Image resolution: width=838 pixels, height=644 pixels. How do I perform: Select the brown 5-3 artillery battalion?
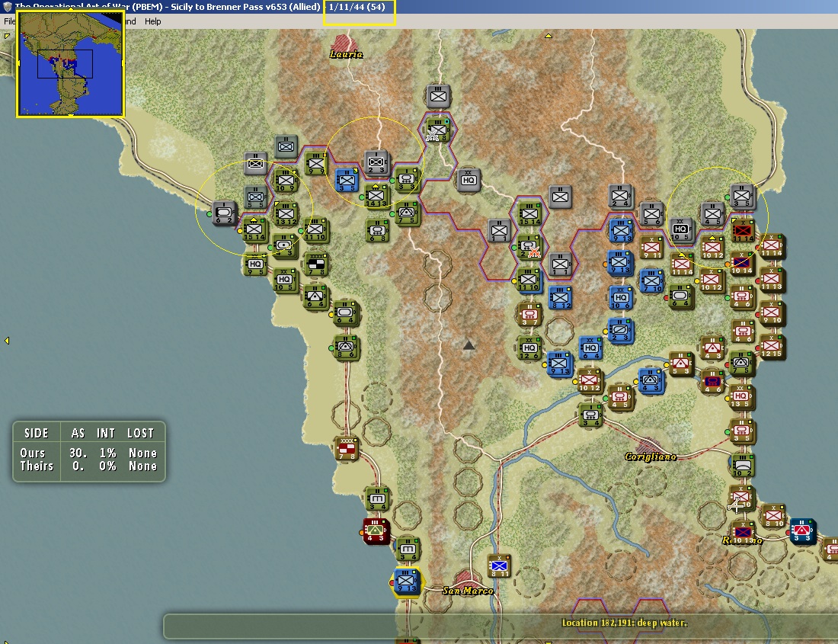(680, 364)
